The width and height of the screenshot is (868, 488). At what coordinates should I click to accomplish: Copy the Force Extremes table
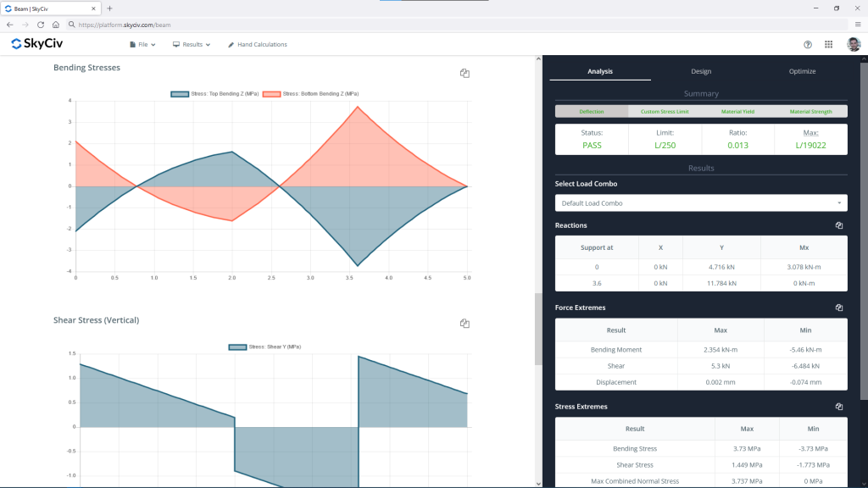pyautogui.click(x=838, y=307)
